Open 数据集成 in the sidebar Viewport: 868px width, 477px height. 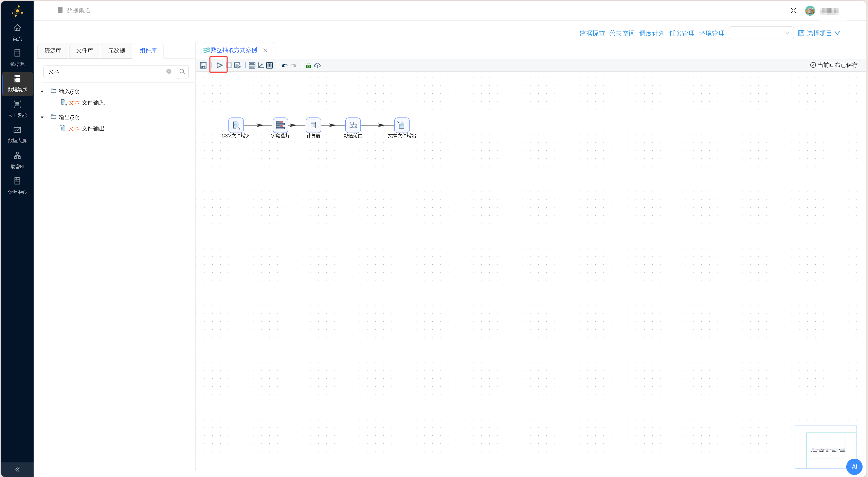17,84
